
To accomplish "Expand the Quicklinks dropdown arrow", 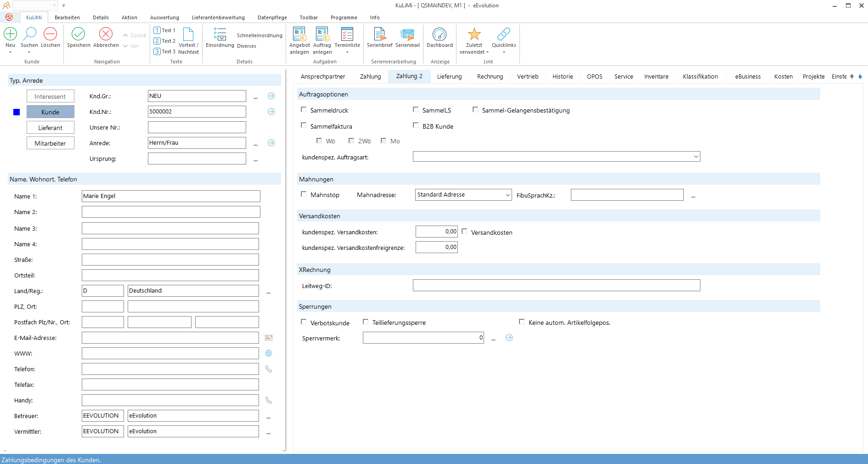I will pyautogui.click(x=504, y=52).
